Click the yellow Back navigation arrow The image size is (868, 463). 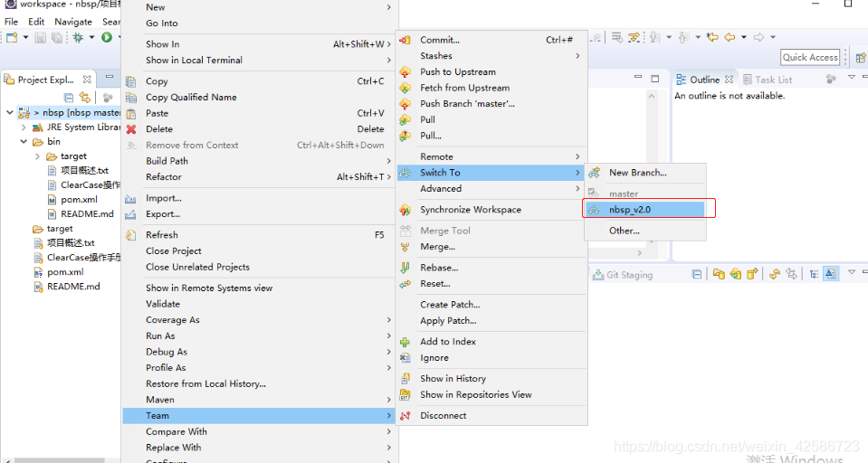730,37
